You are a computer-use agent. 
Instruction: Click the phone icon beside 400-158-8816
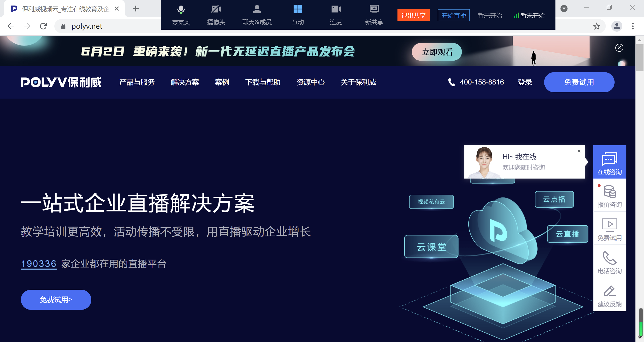(x=452, y=82)
